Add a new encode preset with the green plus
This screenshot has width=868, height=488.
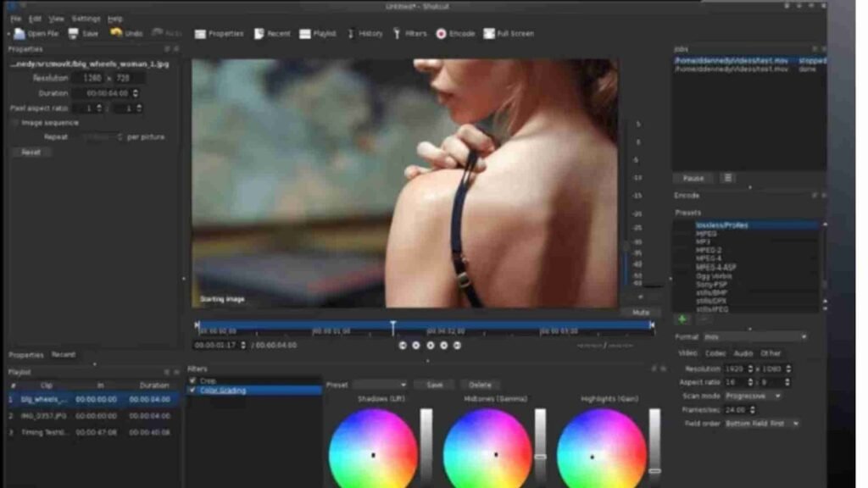[x=682, y=319]
